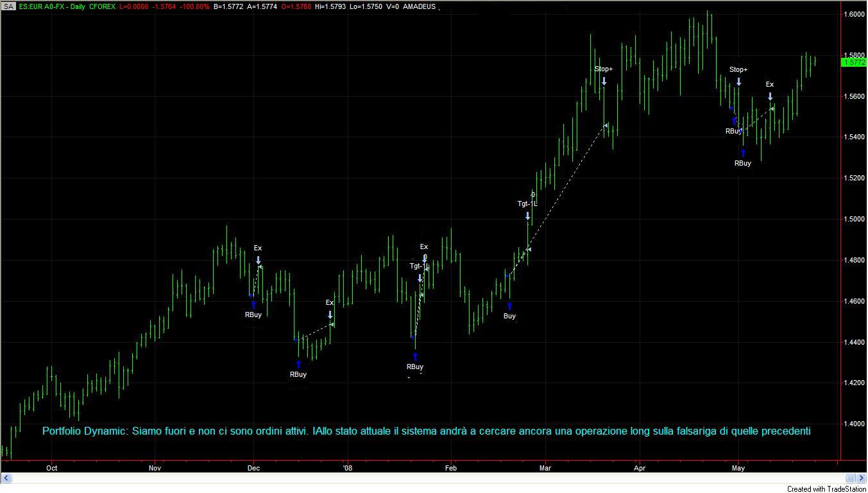The image size is (868, 493).
Task: Click the Created with TradeStation text
Action: (826, 489)
